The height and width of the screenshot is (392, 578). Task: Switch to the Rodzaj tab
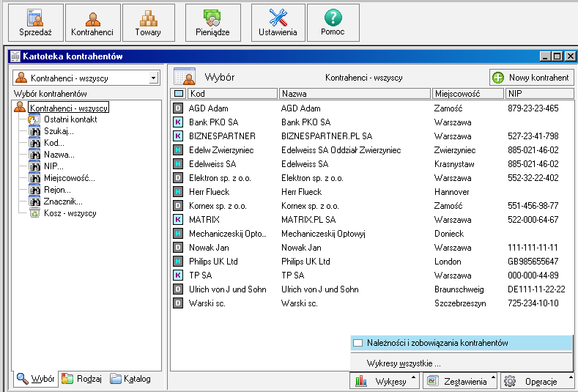pyautogui.click(x=81, y=379)
